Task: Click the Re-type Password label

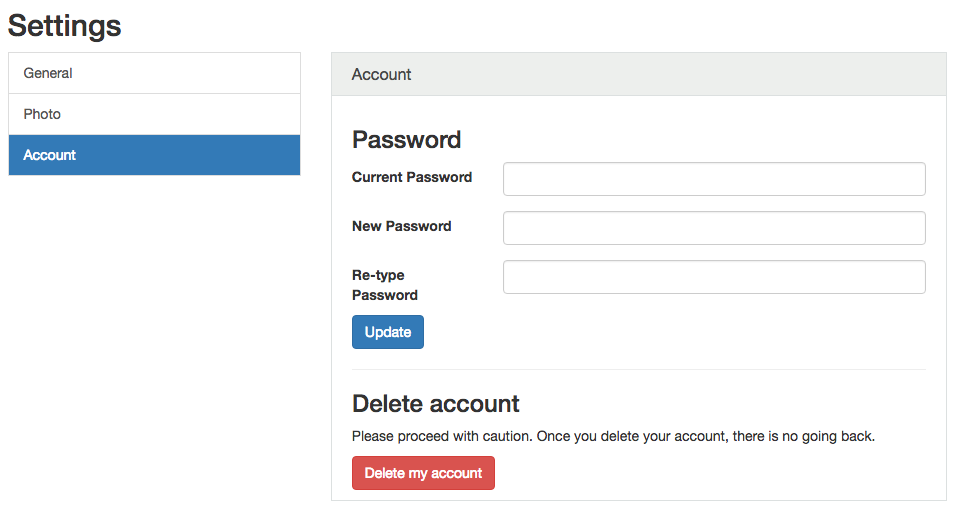Action: (x=385, y=285)
